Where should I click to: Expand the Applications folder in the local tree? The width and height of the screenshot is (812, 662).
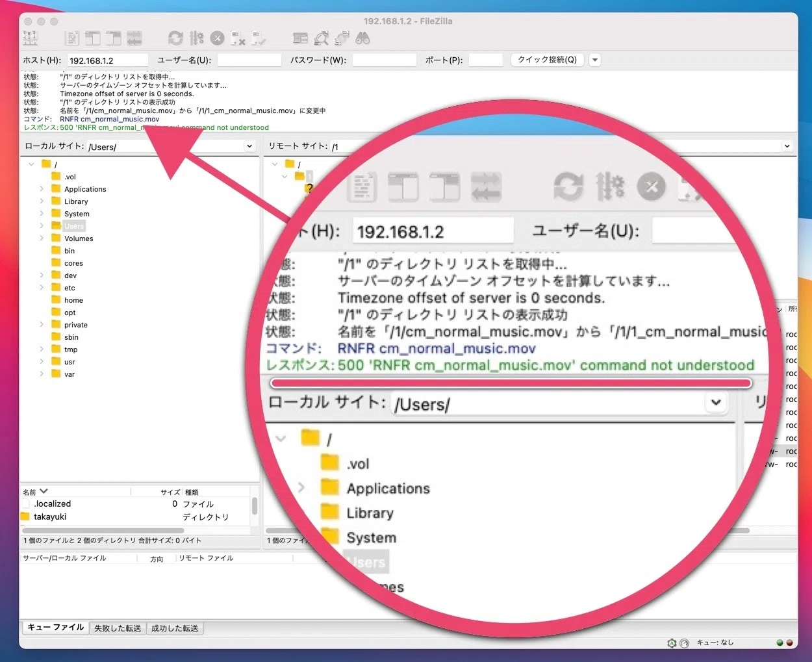42,189
